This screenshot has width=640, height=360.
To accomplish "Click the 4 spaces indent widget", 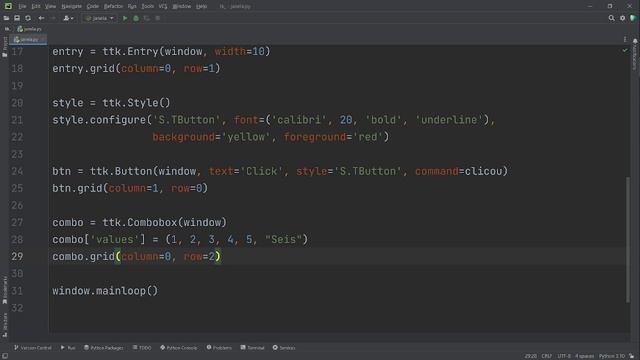I will point(584,356).
